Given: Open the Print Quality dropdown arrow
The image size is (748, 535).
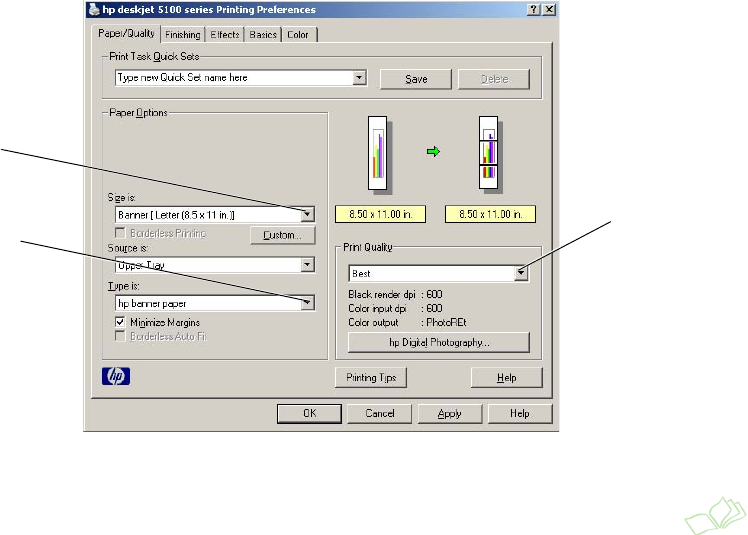Looking at the screenshot, I should coord(521,273).
